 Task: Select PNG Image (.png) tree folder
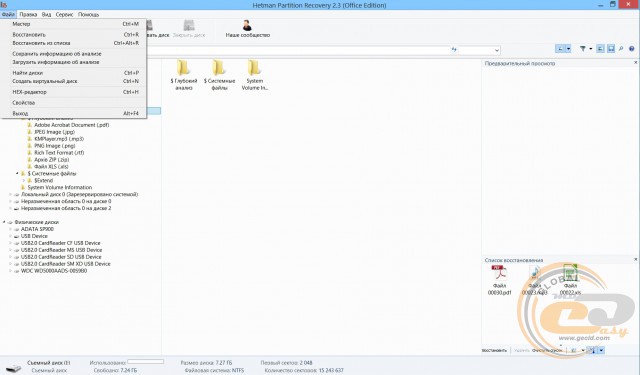[x=54, y=146]
